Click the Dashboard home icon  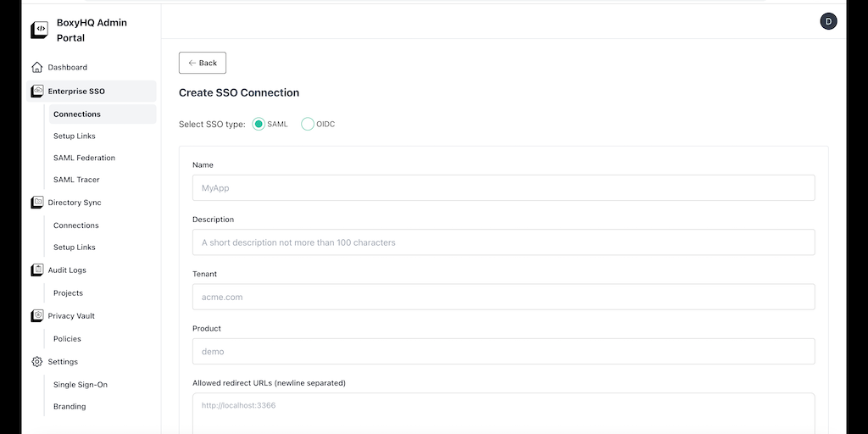point(37,67)
